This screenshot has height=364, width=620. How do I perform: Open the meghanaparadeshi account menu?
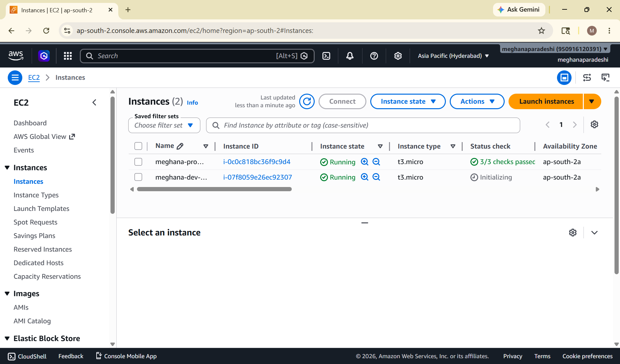pos(555,49)
